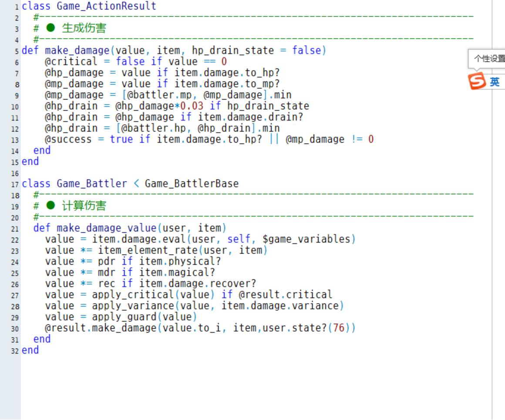Click the 'def make_damage_value(user, item)' line
This screenshot has height=420, width=505.
tap(129, 228)
